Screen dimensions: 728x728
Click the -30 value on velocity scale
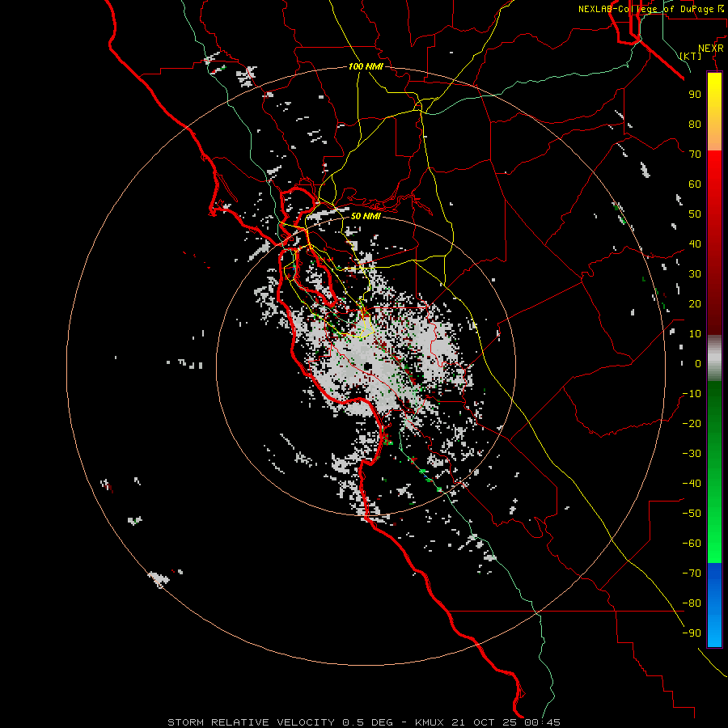coord(692,454)
